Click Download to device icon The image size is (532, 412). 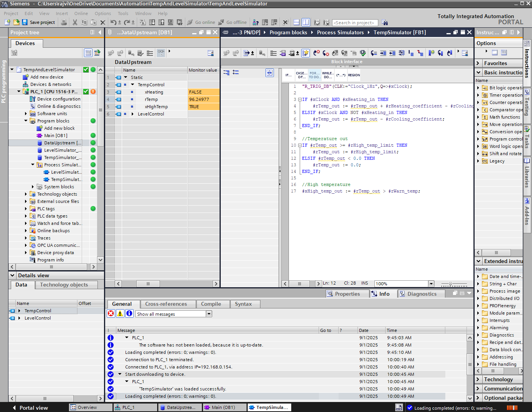(x=152, y=22)
